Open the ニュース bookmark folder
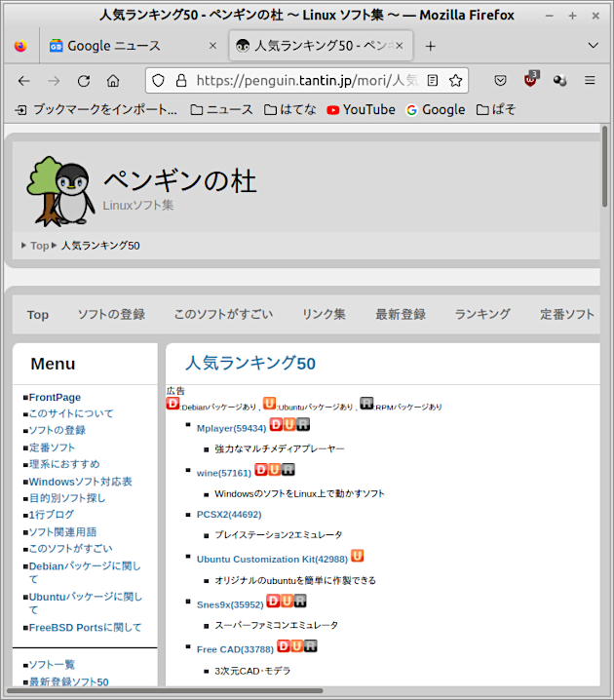This screenshot has height=700, width=614. pyautogui.click(x=221, y=110)
